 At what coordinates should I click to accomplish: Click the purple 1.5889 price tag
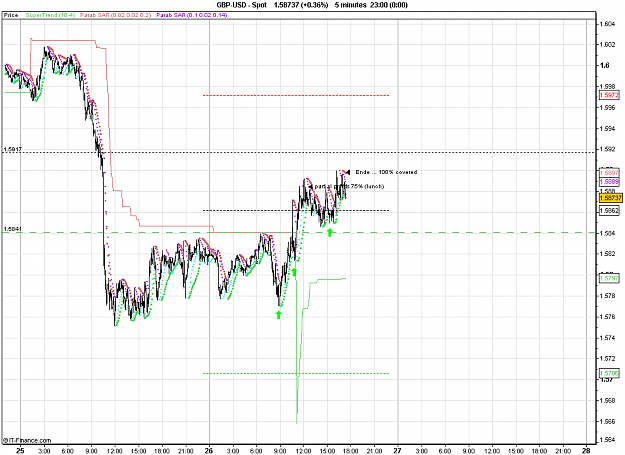point(609,182)
